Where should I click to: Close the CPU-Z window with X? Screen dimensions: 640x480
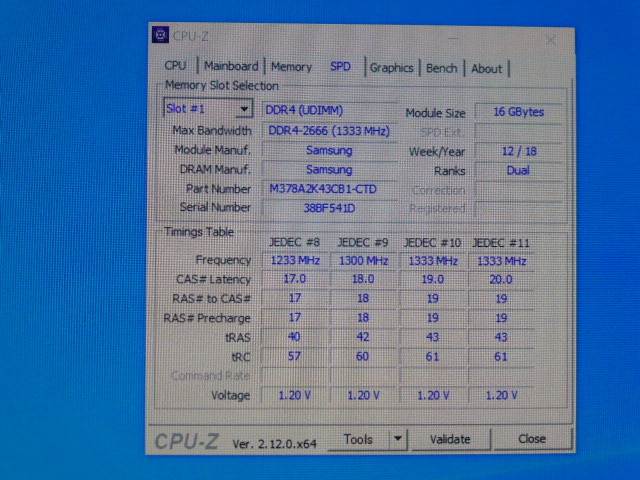pos(551,40)
